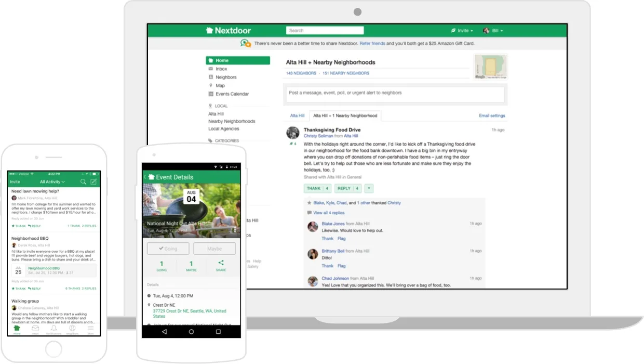Click the Neighbors icon in sidebar

pos(210,77)
